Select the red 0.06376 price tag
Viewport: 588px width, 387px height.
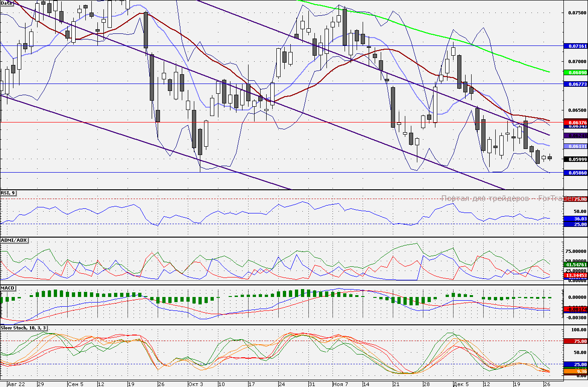tap(575, 122)
